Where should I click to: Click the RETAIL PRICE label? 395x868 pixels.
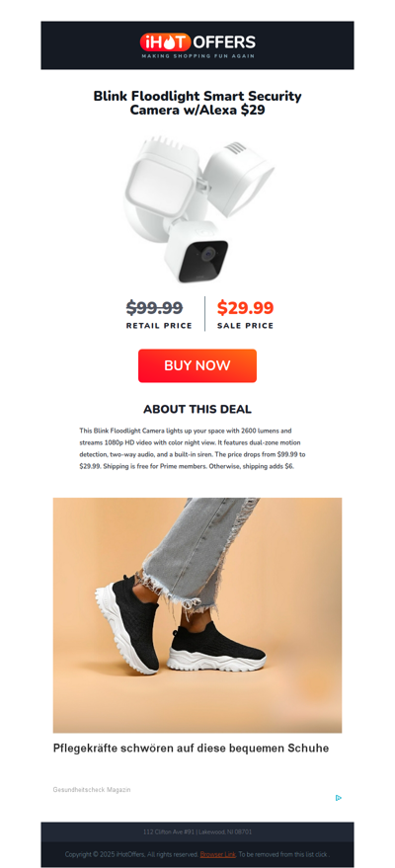pyautogui.click(x=159, y=326)
